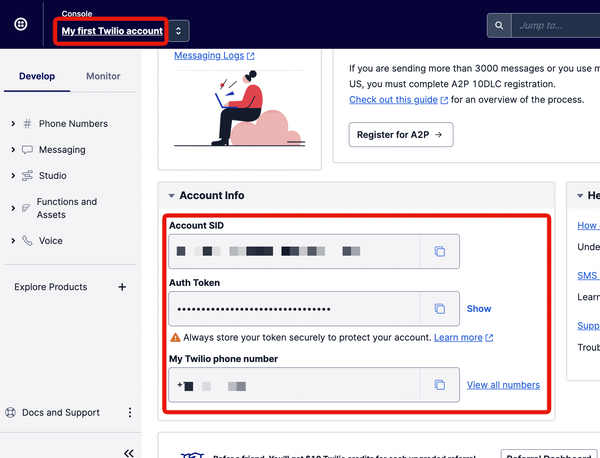600x458 pixels.
Task: Click the Twilio phone number field
Action: pos(294,385)
